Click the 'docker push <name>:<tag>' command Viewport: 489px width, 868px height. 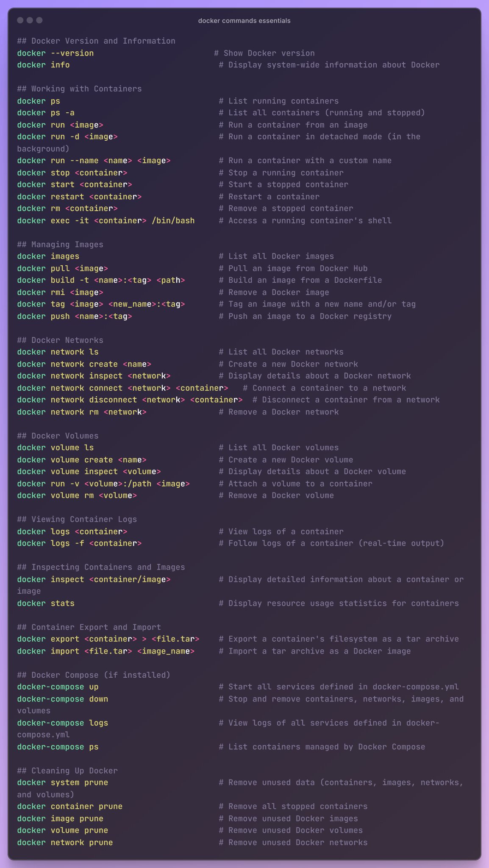pos(75,316)
